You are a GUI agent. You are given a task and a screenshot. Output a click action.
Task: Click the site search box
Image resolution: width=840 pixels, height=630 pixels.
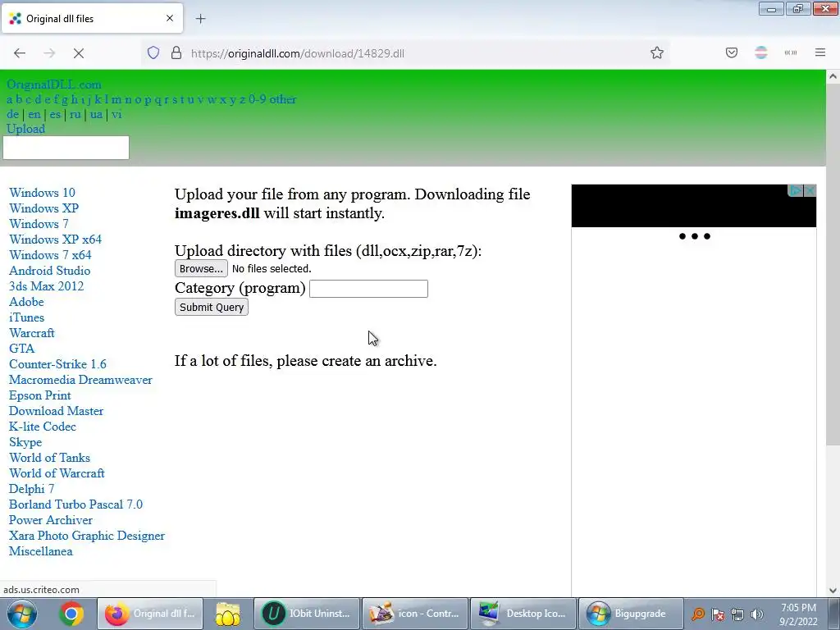[x=66, y=148]
